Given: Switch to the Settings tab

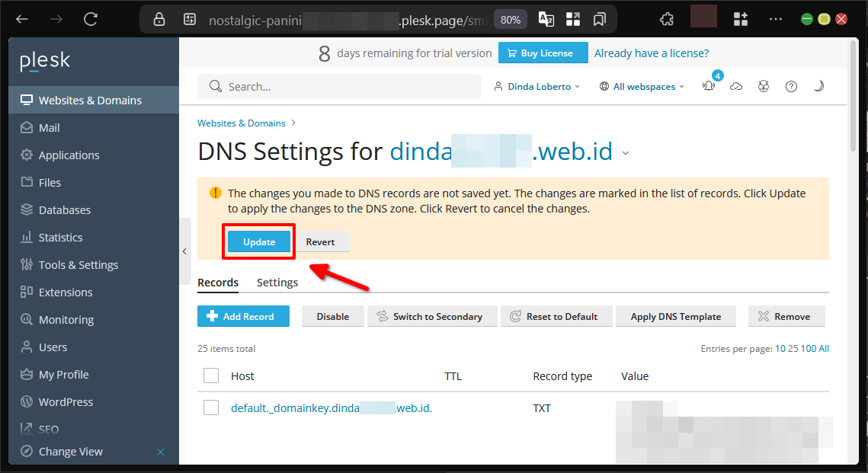Looking at the screenshot, I should [x=277, y=283].
